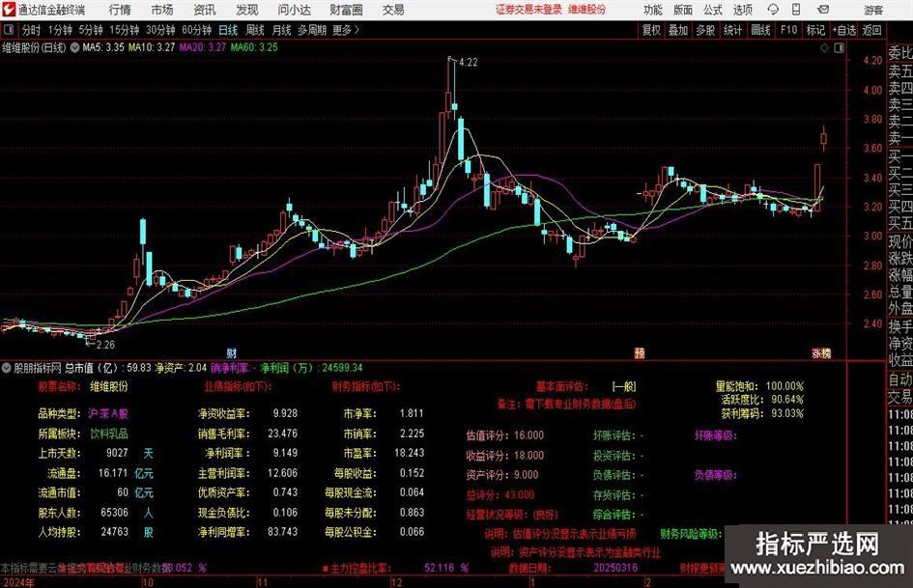Click the MA10: 3.27 label

152,47
